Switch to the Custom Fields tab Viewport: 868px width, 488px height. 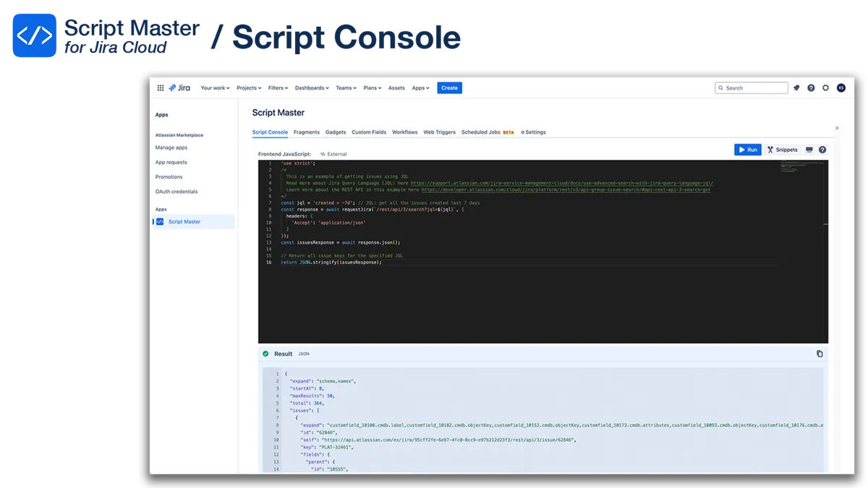[x=369, y=132]
